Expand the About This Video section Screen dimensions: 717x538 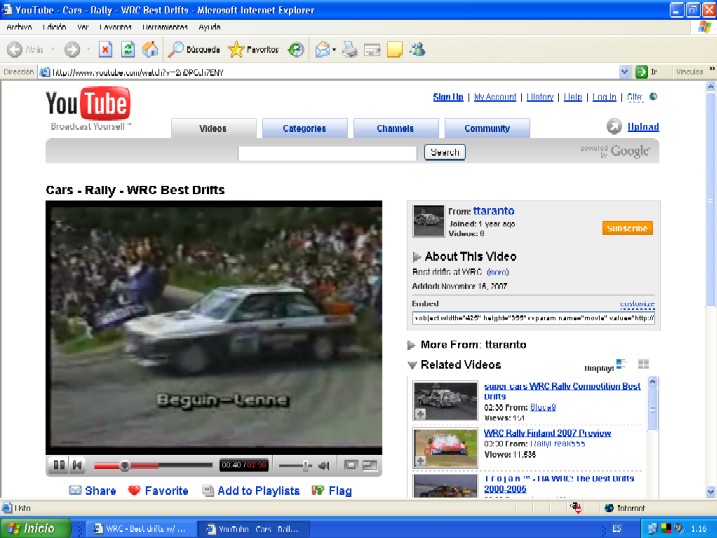pyautogui.click(x=417, y=257)
